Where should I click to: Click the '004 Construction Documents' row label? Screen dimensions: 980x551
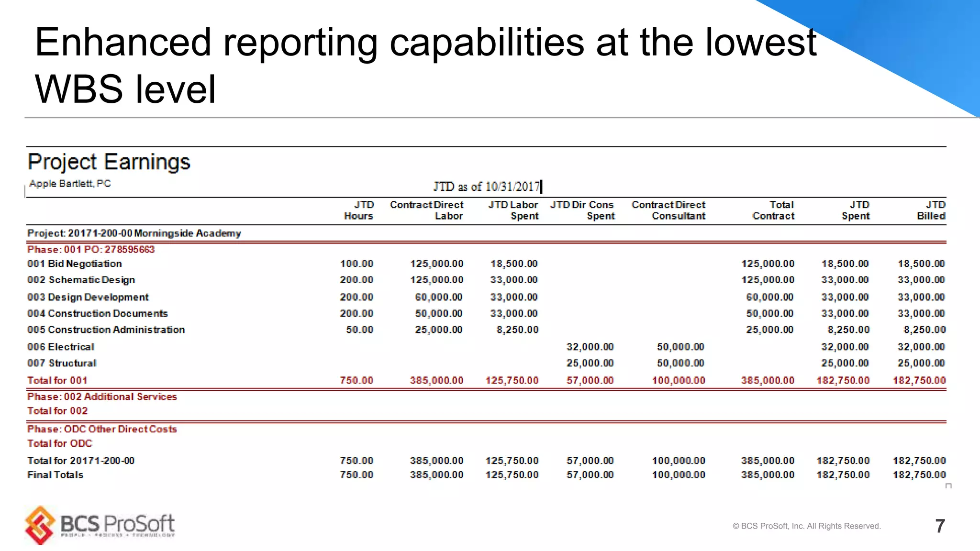coord(98,314)
